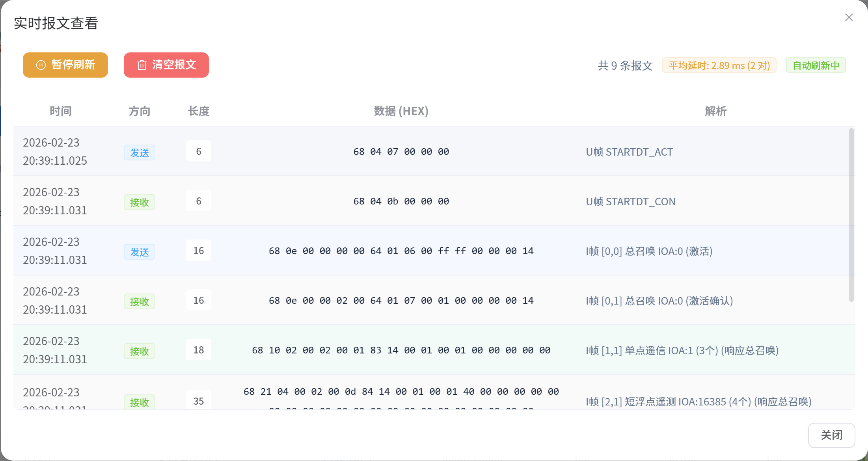Click the vertical scrollbar of message table
Image resolution: width=868 pixels, height=461 pixels.
click(x=851, y=215)
